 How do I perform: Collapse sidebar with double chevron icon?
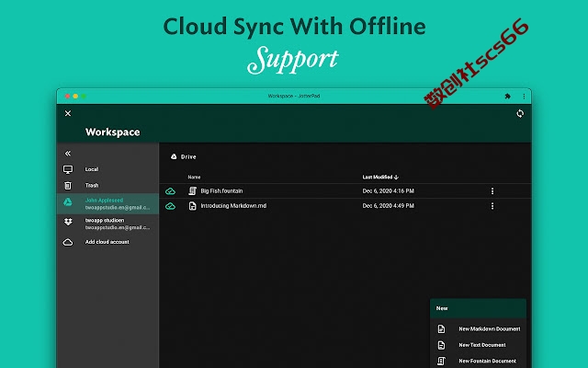pos(68,154)
